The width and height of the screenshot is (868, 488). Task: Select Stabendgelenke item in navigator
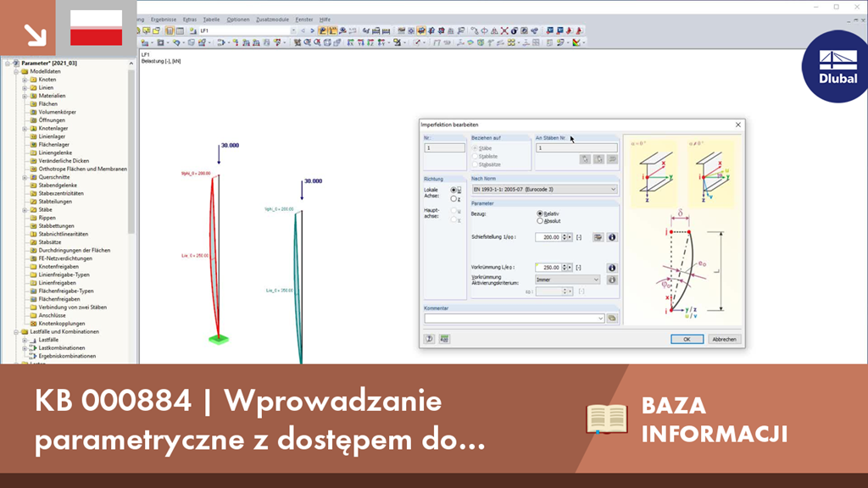[x=58, y=186]
